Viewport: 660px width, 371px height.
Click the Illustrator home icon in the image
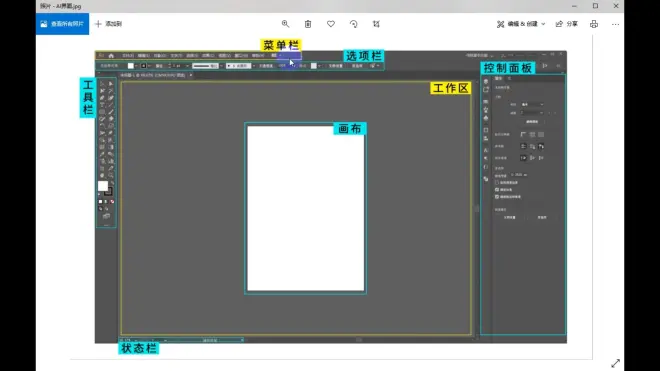pyautogui.click(x=111, y=56)
